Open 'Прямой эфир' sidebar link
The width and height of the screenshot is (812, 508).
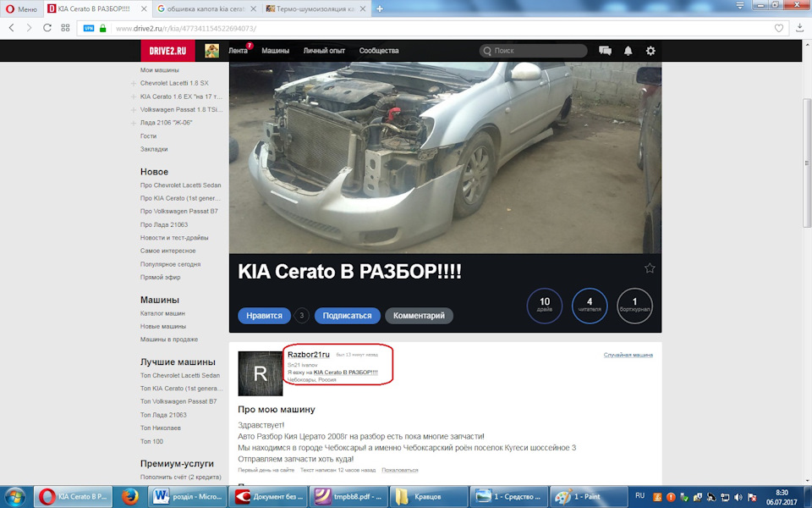coord(160,278)
